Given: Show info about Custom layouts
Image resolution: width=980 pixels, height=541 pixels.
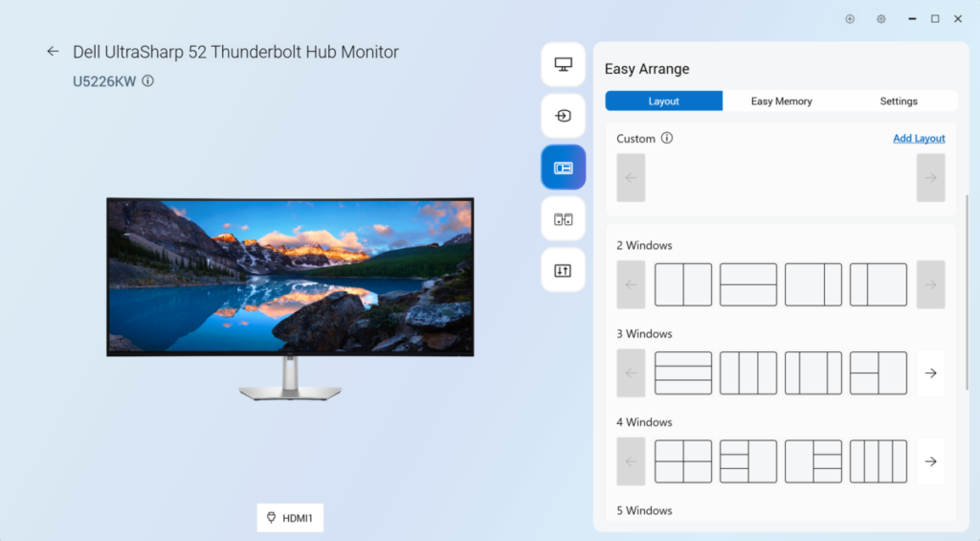Looking at the screenshot, I should 667,138.
